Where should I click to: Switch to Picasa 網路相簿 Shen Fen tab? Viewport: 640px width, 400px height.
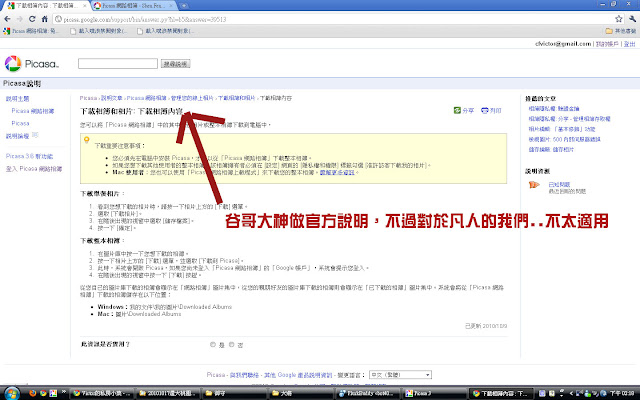[x=133, y=6]
